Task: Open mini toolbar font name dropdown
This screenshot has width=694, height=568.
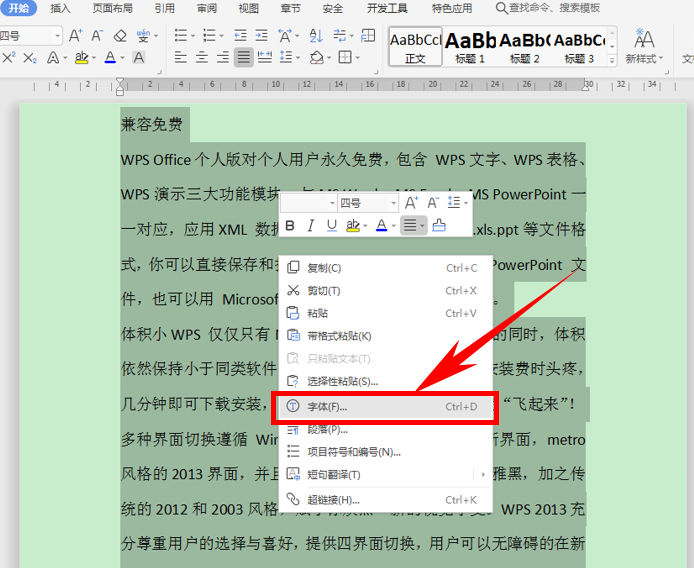Action: point(332,203)
